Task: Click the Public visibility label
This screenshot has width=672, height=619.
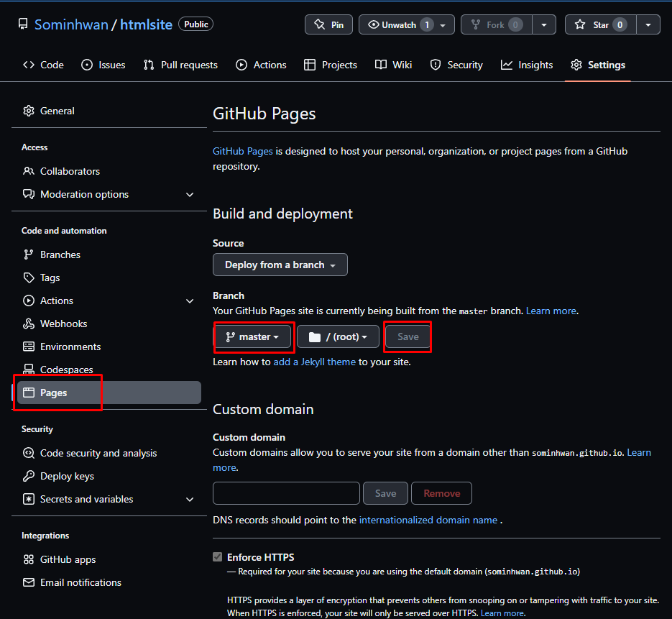Action: [196, 24]
